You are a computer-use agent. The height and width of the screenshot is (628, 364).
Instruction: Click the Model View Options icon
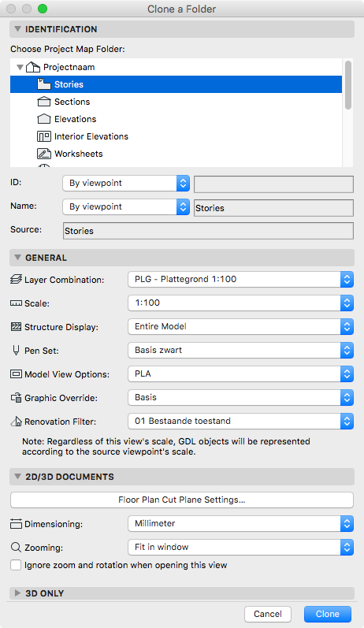coord(16,374)
